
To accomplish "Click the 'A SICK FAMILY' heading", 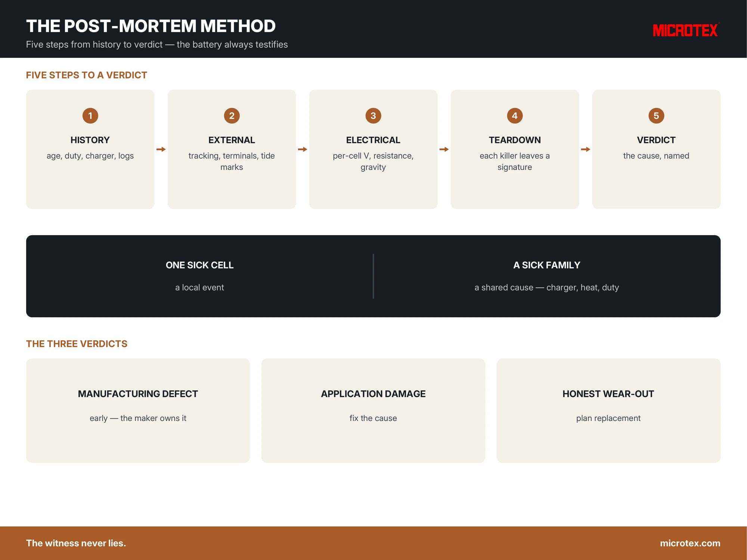I will 547,265.
